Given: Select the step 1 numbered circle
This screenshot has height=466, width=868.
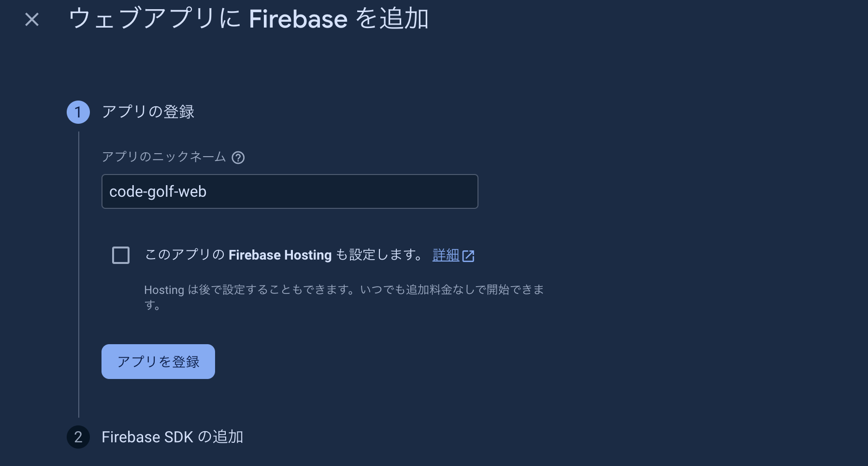Looking at the screenshot, I should 78,112.
